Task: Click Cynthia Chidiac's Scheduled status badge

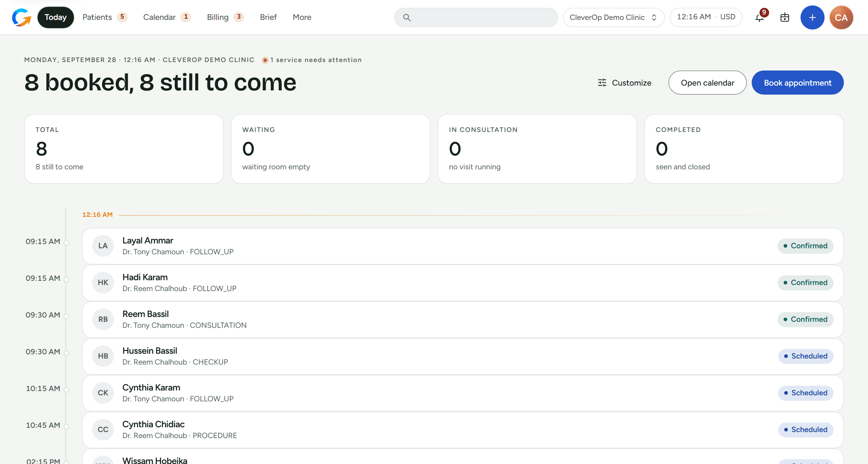Action: point(805,429)
